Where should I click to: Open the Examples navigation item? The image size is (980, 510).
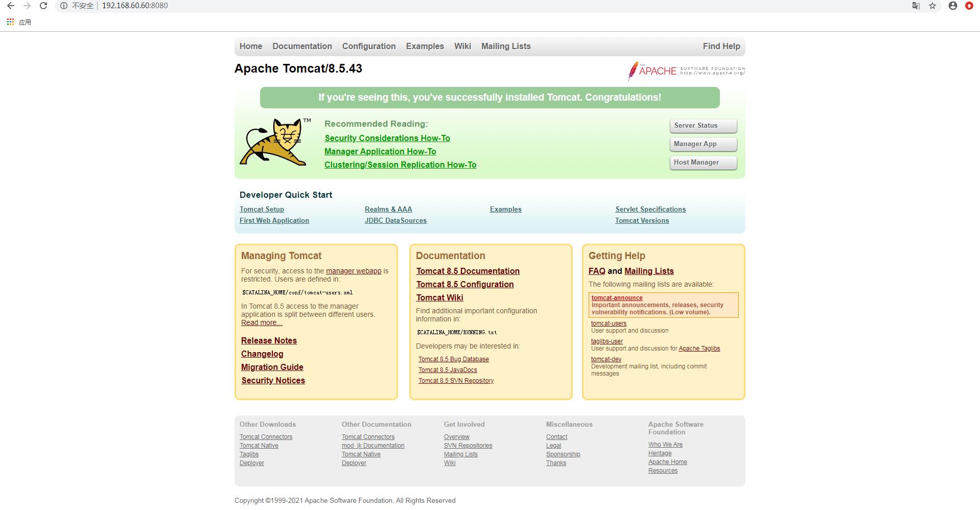point(425,46)
